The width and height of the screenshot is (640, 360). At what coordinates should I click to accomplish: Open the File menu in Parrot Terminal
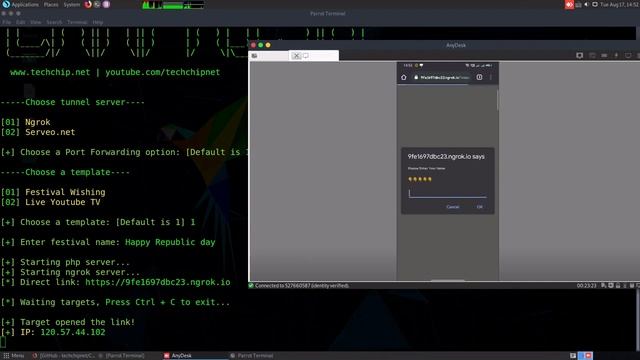[7, 22]
